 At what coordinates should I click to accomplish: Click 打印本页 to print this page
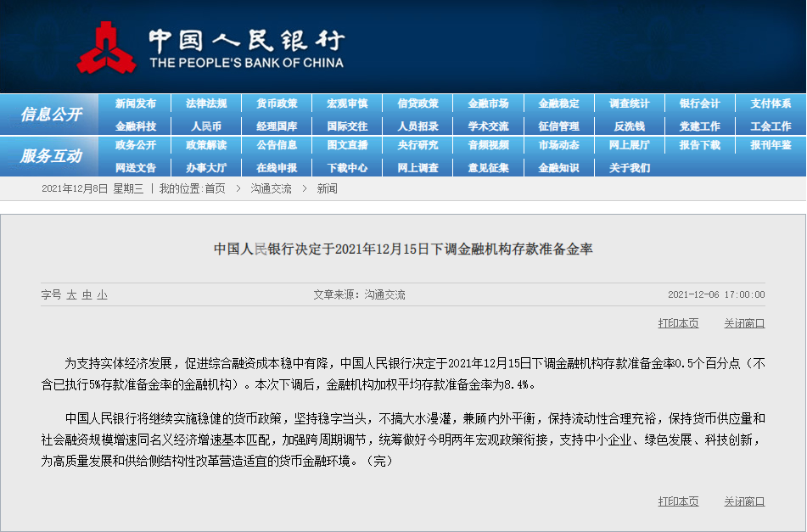677,323
